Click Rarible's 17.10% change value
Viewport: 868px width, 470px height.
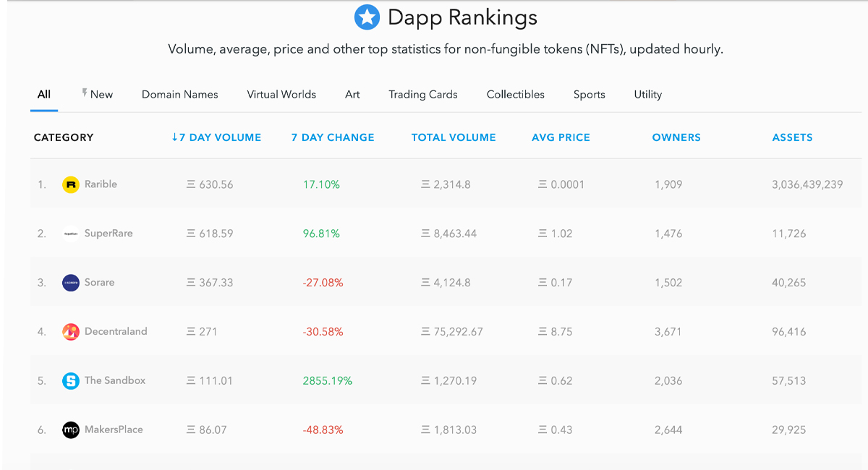tap(321, 184)
